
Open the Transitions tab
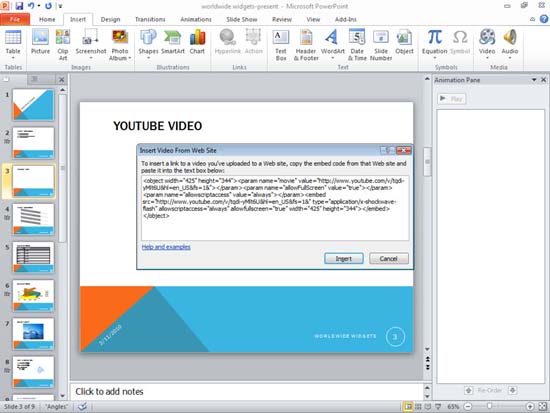pyautogui.click(x=150, y=19)
